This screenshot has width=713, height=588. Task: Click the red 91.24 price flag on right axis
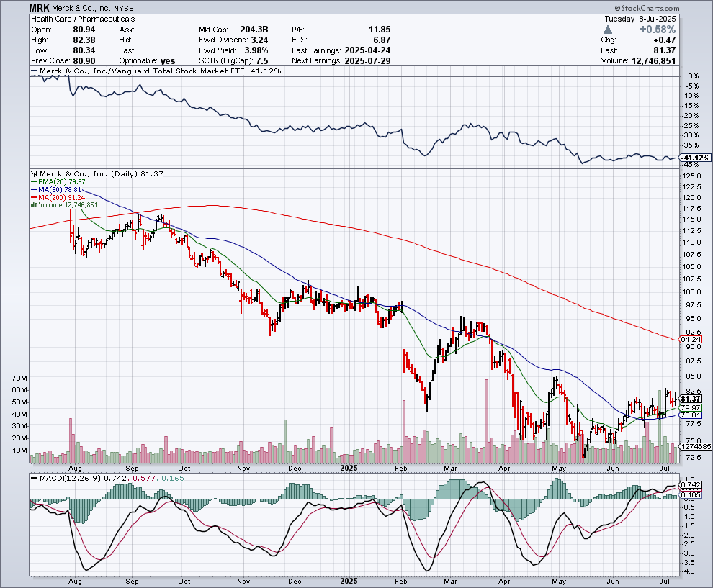[x=691, y=340]
